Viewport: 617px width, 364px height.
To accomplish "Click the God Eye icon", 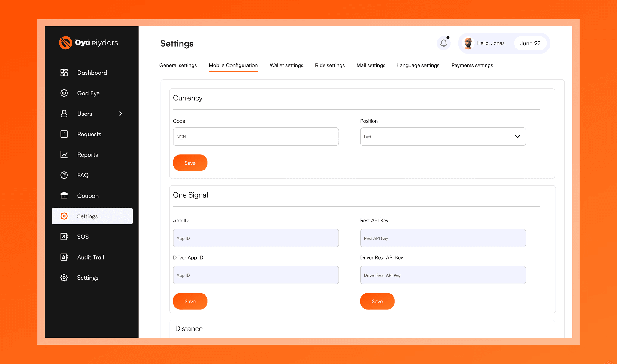I will 64,93.
